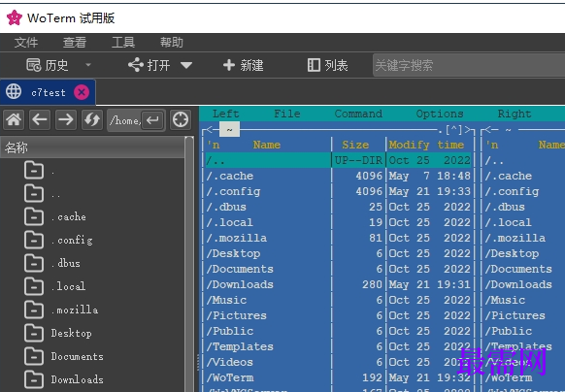The width and height of the screenshot is (565, 392).
Task: Close the c7test tab
Action: pyautogui.click(x=82, y=92)
